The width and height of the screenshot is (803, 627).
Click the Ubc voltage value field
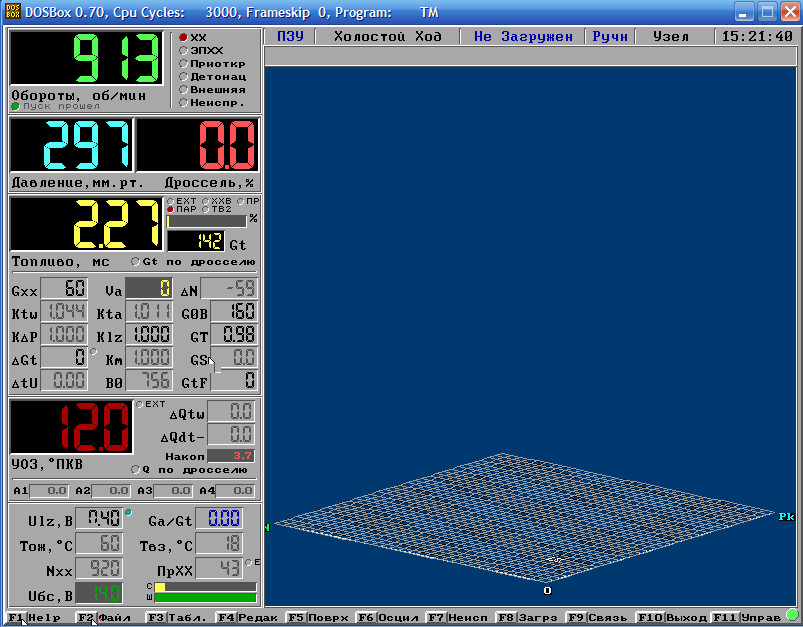click(x=99, y=593)
